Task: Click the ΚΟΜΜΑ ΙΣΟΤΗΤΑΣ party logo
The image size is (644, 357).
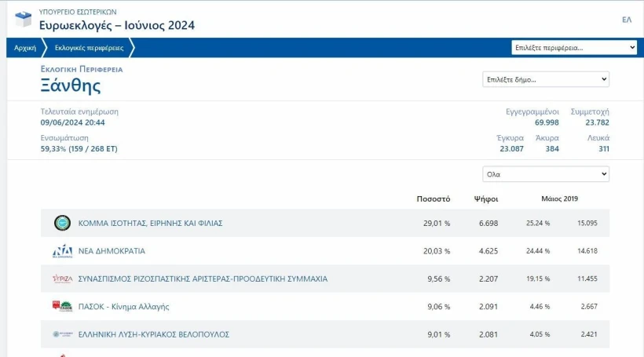Action: coord(62,224)
